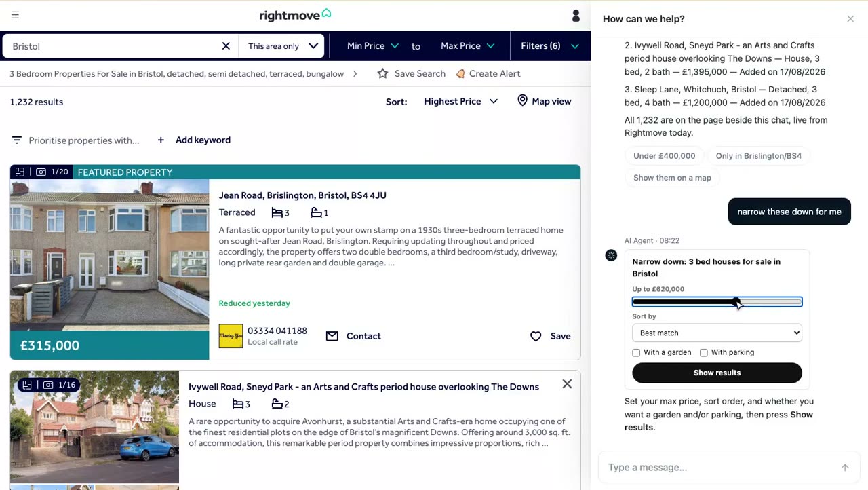Screen dimensions: 868x490
Task: Hide the Ivywell Road listing with X
Action: (567, 384)
